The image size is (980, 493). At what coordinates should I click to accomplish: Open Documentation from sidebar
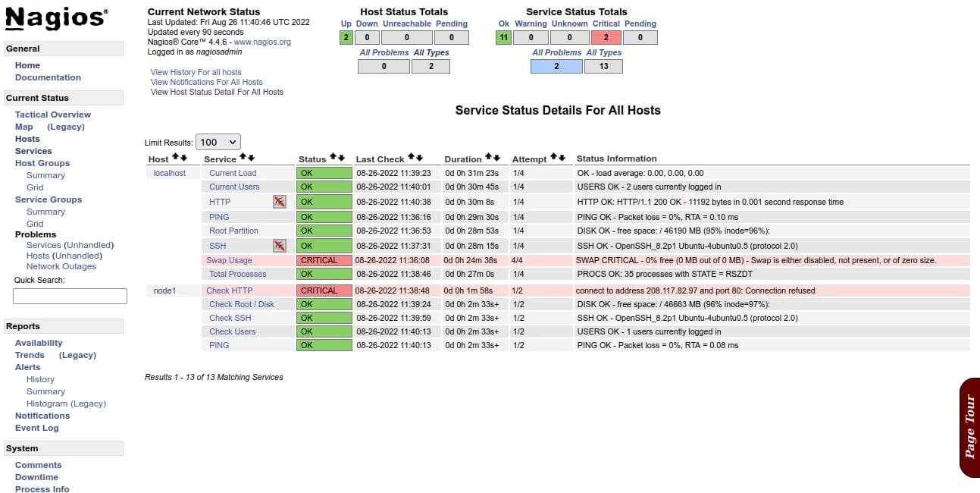pyautogui.click(x=48, y=77)
